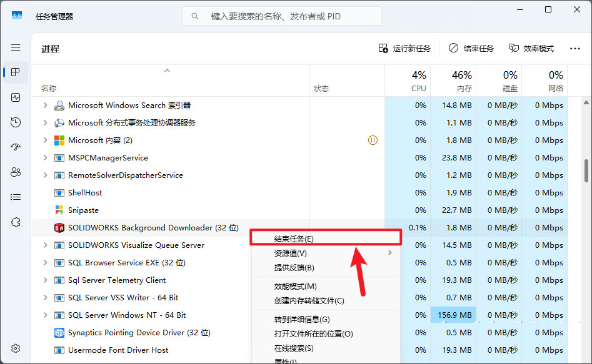Viewport: 592px width, 364px height.
Task: Open Startup apps page in sidebar
Action: pyautogui.click(x=16, y=147)
